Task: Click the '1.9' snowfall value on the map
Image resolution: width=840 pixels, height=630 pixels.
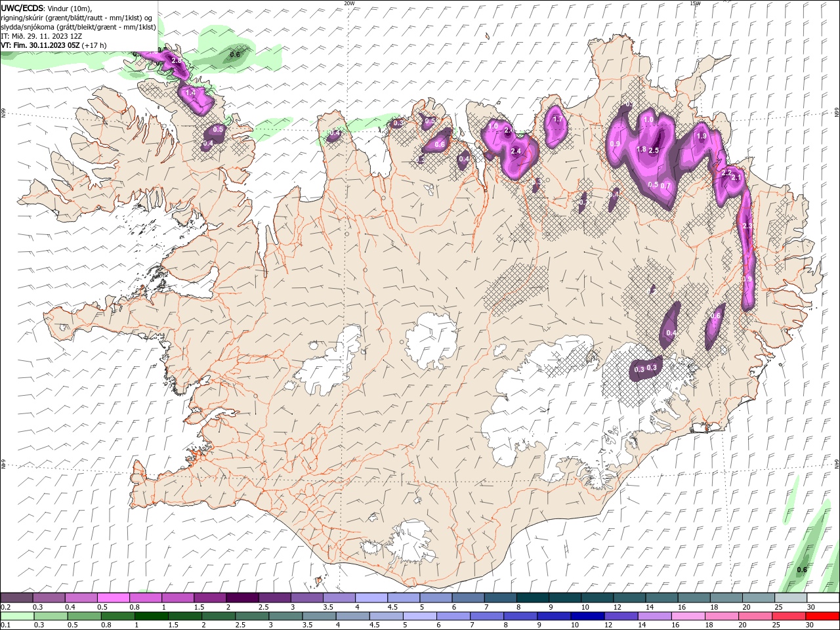Action: pos(702,136)
